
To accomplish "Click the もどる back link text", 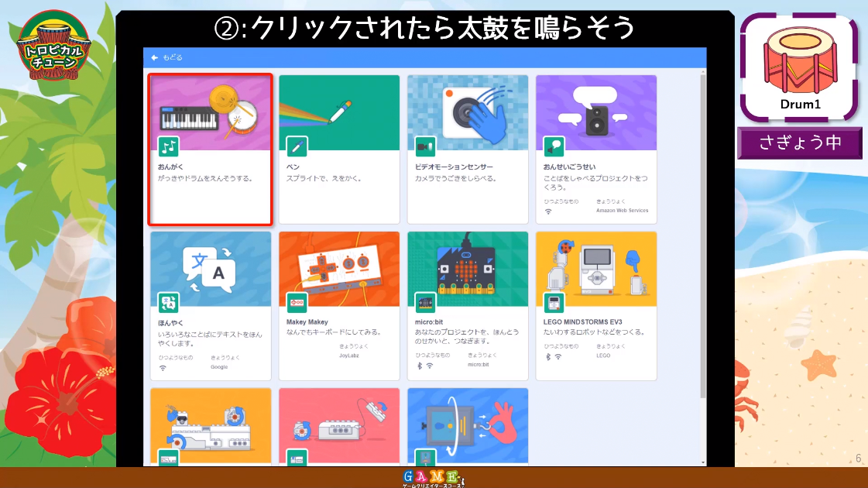I will 172,57.
